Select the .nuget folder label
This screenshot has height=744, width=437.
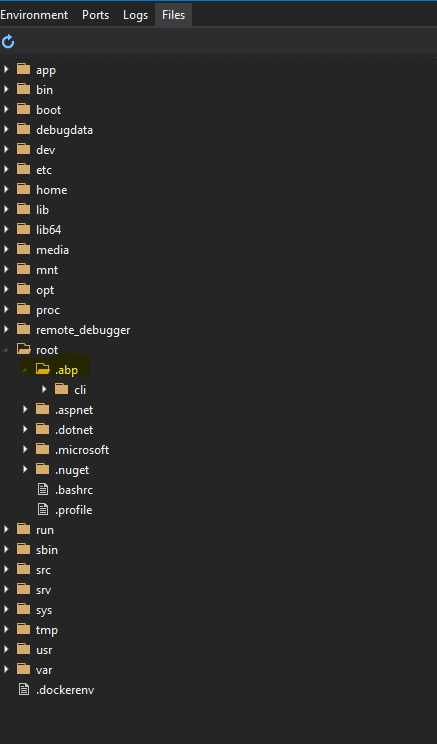[72, 470]
